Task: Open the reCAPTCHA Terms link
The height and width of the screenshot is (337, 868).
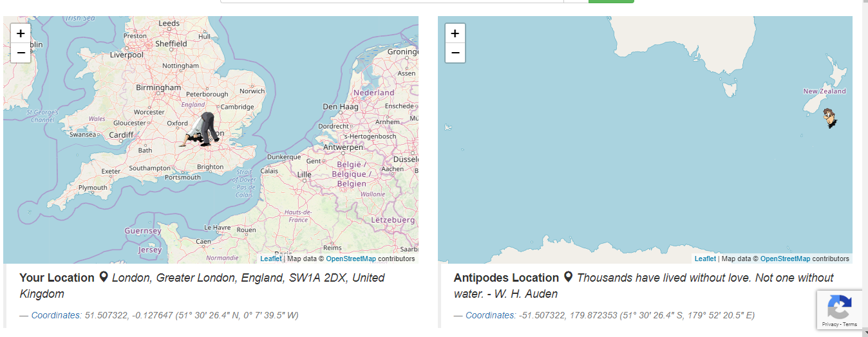Action: coord(850,324)
